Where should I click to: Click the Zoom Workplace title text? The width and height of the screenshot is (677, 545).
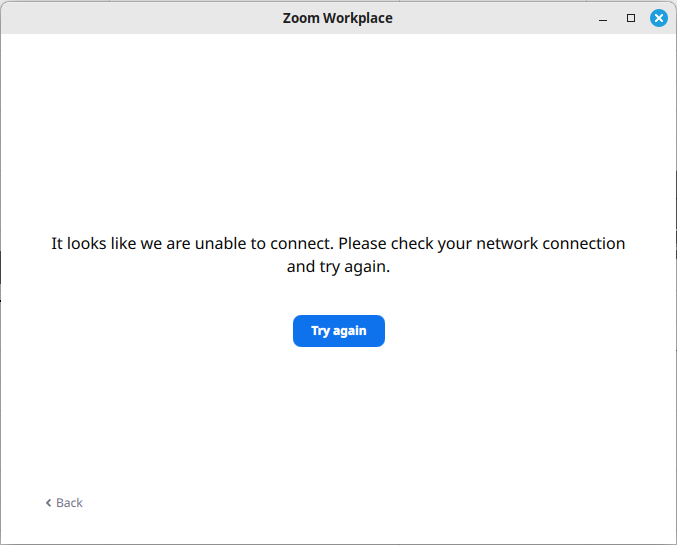click(338, 18)
